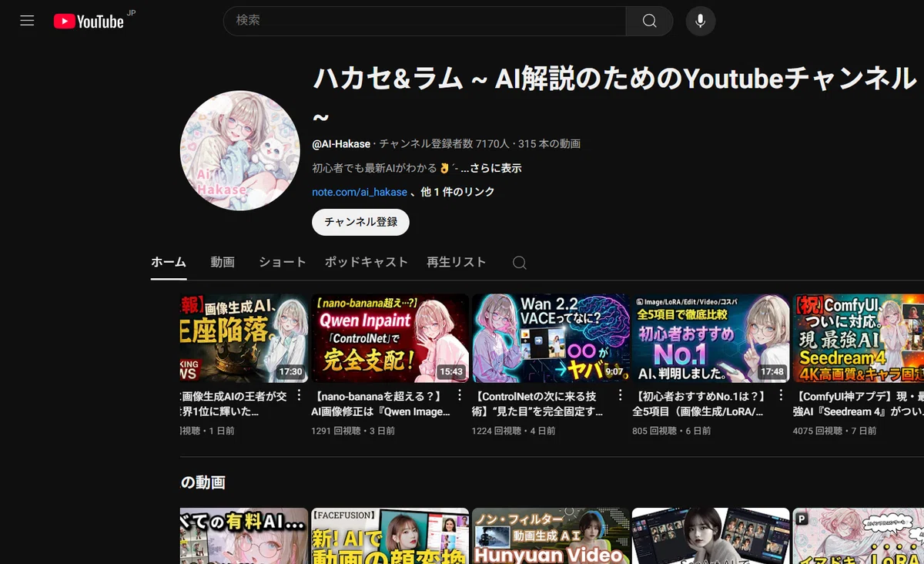Screen dimensions: 924x564
Task: Switch to the 動画 tab
Action: click(x=223, y=262)
